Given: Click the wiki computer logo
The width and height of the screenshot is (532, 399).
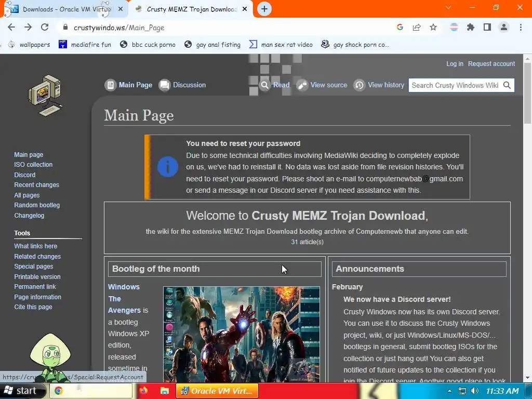Looking at the screenshot, I should (x=45, y=96).
